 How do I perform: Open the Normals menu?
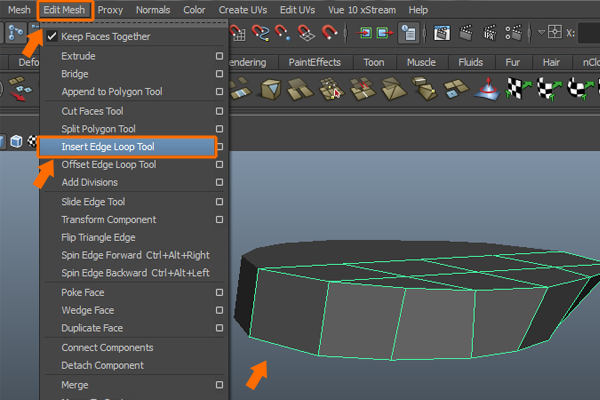click(x=153, y=10)
